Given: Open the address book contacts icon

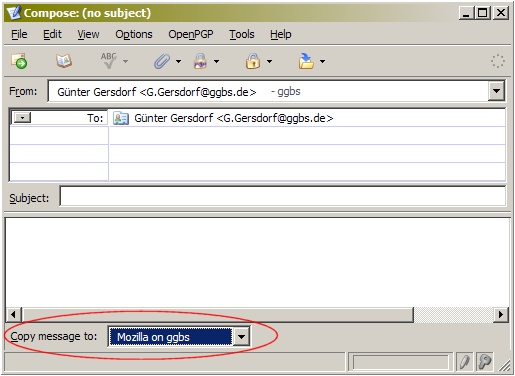Looking at the screenshot, I should point(64,61).
